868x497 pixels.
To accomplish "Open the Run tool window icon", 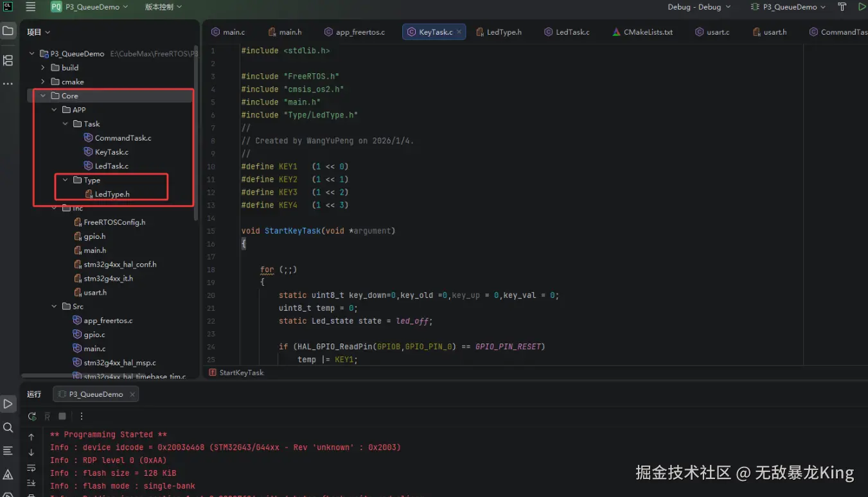I will [8, 404].
